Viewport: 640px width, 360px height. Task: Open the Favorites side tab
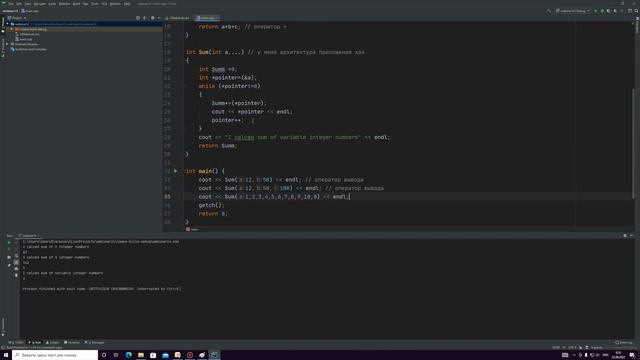[x=3, y=327]
